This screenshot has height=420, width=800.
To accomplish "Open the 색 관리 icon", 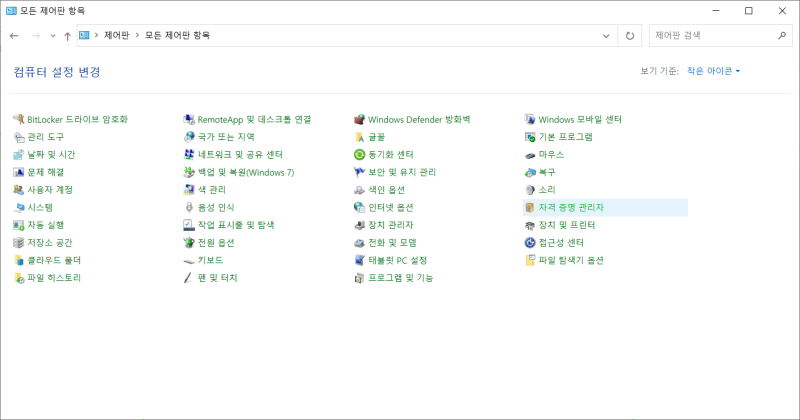I will tap(189, 190).
